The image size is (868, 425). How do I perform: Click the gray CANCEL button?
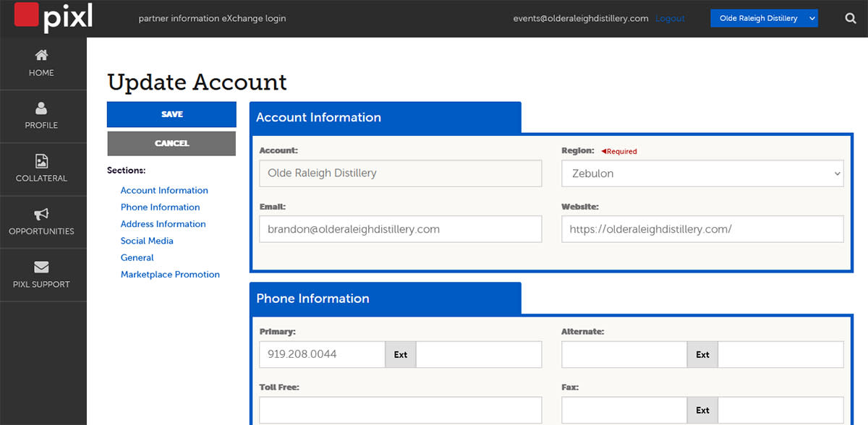[171, 143]
